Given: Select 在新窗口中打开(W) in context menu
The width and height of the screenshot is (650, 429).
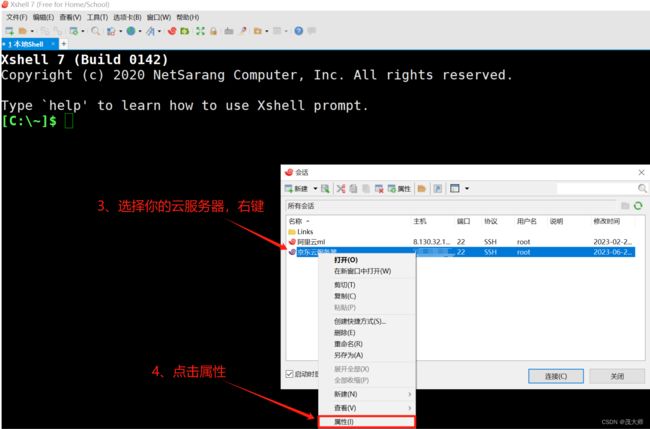Looking at the screenshot, I should (367, 271).
